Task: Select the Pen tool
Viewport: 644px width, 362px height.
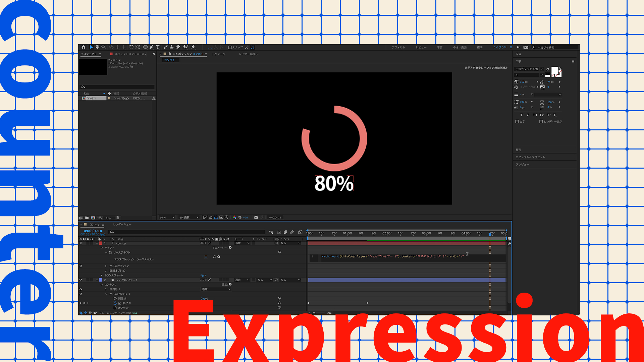Action: pos(152,47)
